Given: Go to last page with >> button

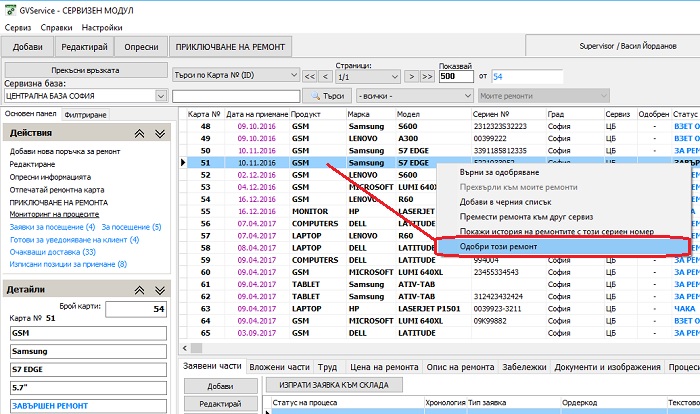Looking at the screenshot, I should (427, 76).
